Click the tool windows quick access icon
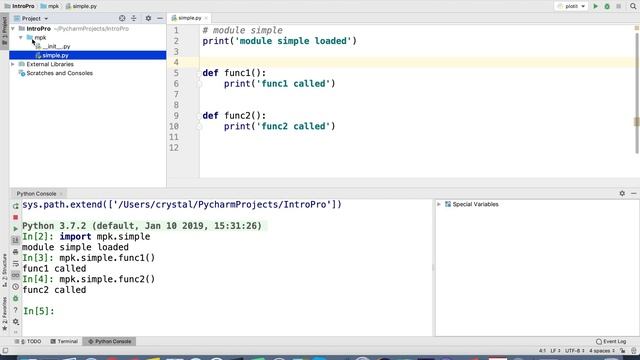The height and width of the screenshot is (360, 640). point(5,351)
